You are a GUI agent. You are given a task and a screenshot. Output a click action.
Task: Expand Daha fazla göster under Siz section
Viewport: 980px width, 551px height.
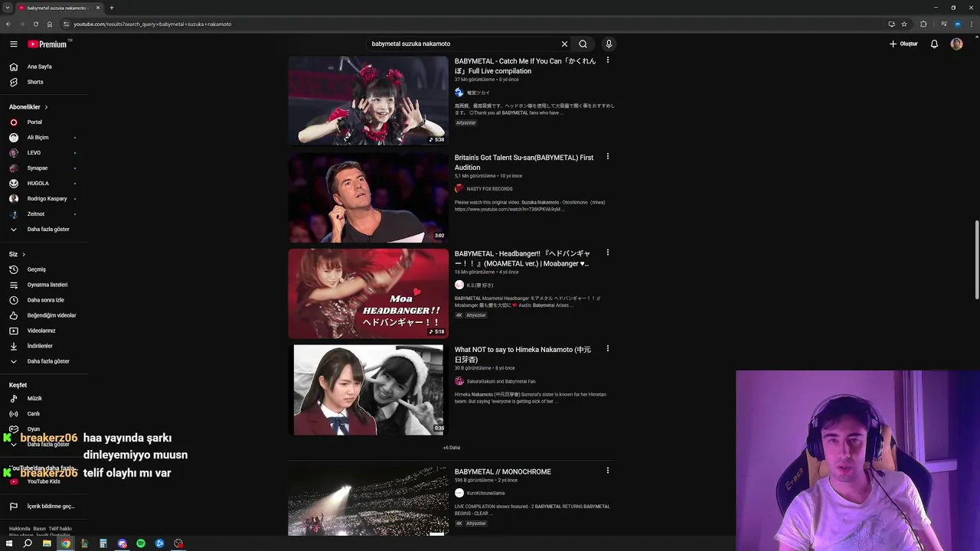(x=44, y=361)
